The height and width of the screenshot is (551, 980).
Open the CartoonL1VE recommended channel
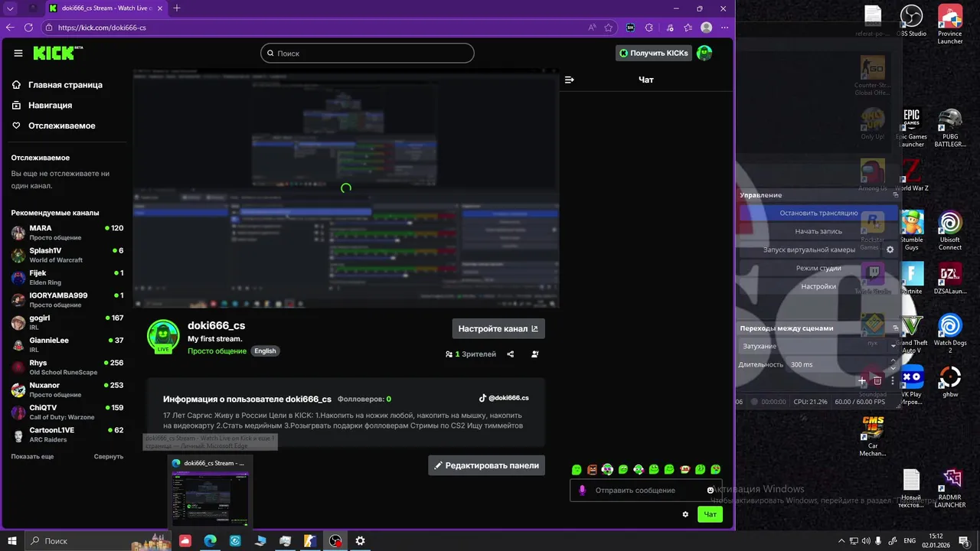tap(67, 435)
